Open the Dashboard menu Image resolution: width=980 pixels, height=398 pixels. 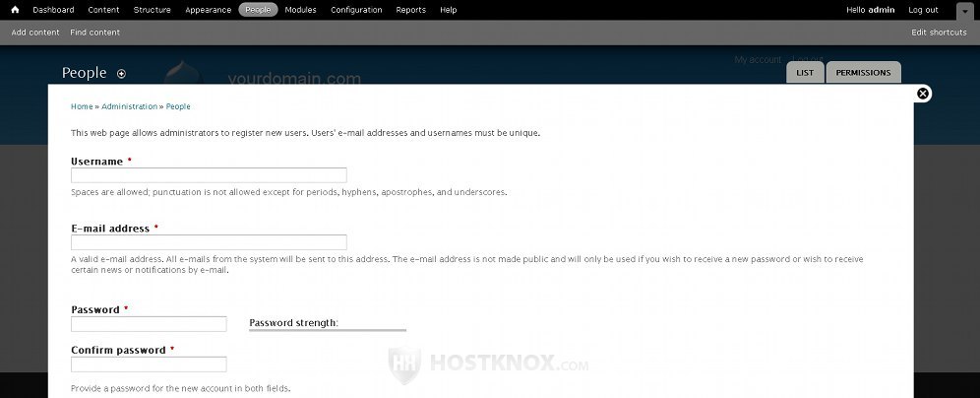(53, 10)
